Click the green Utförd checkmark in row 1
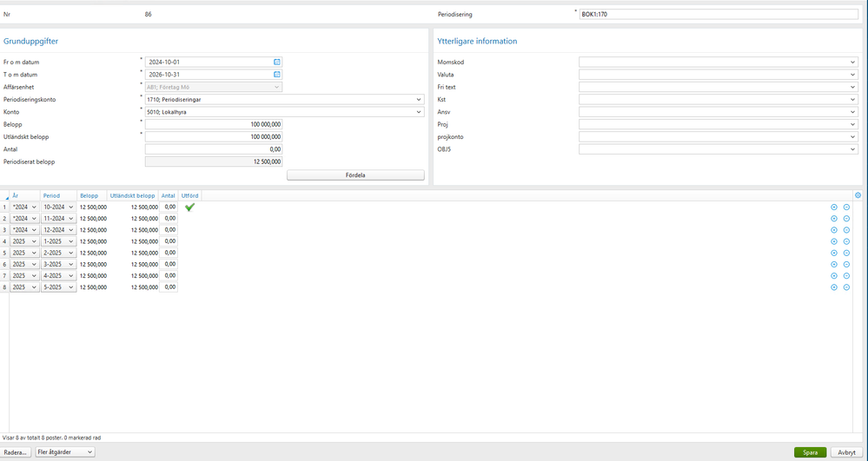The width and height of the screenshot is (868, 461). [190, 207]
